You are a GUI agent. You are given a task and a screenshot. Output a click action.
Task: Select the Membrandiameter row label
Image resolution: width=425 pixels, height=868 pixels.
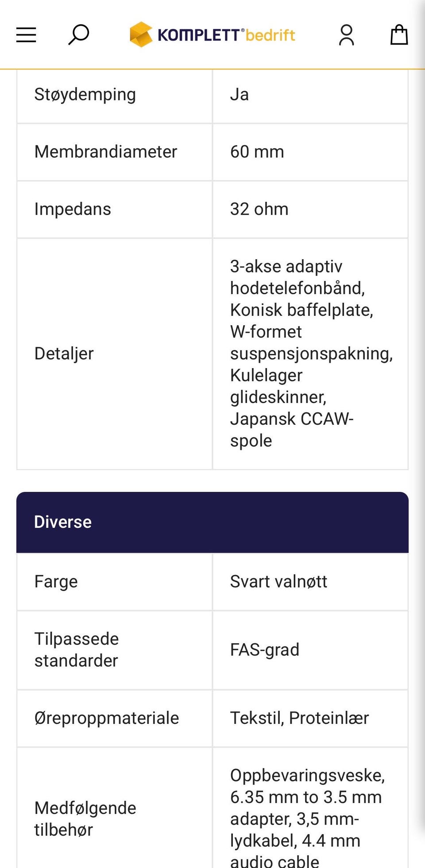pyautogui.click(x=106, y=152)
